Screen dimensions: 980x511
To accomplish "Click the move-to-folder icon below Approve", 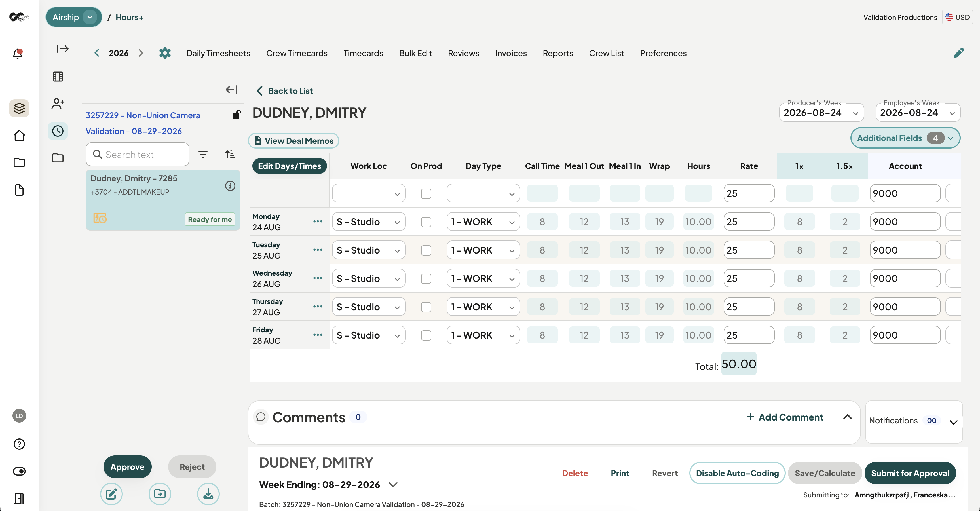I will (160, 494).
